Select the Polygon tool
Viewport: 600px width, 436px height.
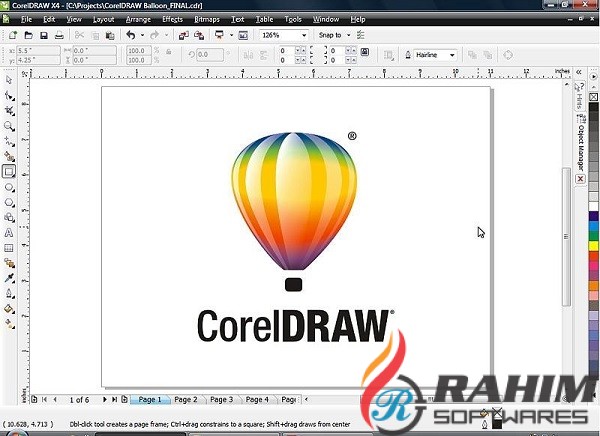click(9, 202)
